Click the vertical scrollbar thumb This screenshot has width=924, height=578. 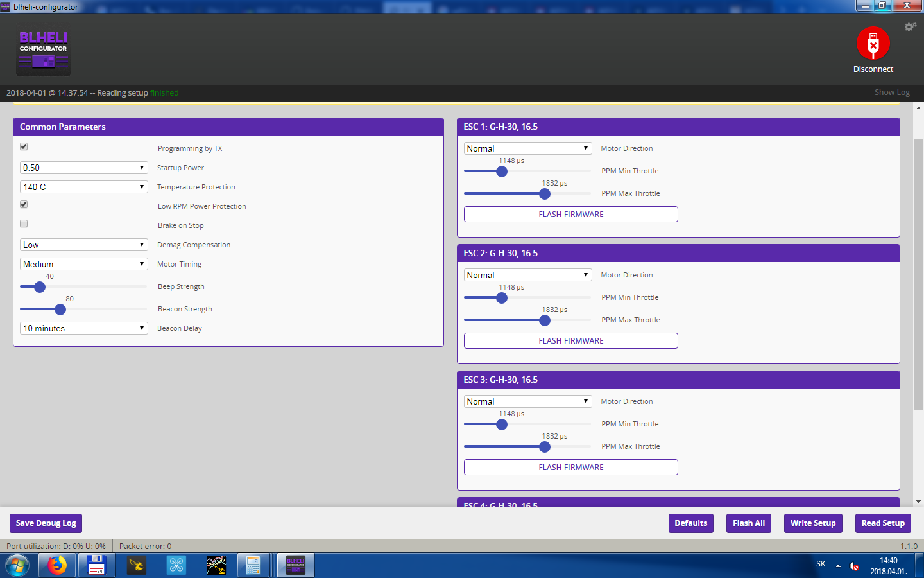(918, 274)
